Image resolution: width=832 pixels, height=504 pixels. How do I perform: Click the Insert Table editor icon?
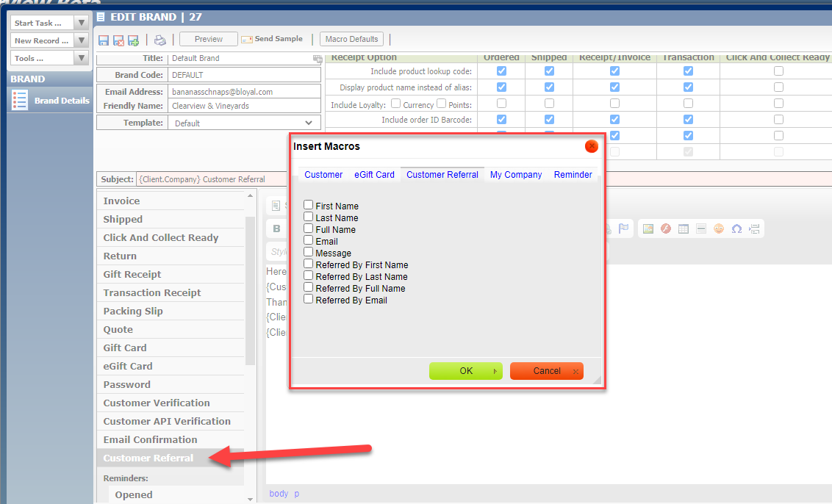click(683, 228)
